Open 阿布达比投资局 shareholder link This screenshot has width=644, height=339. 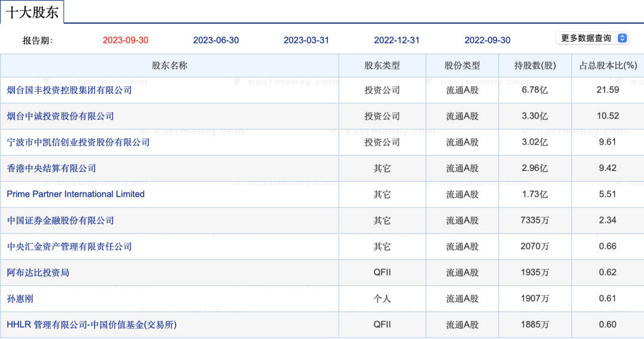[x=38, y=272]
